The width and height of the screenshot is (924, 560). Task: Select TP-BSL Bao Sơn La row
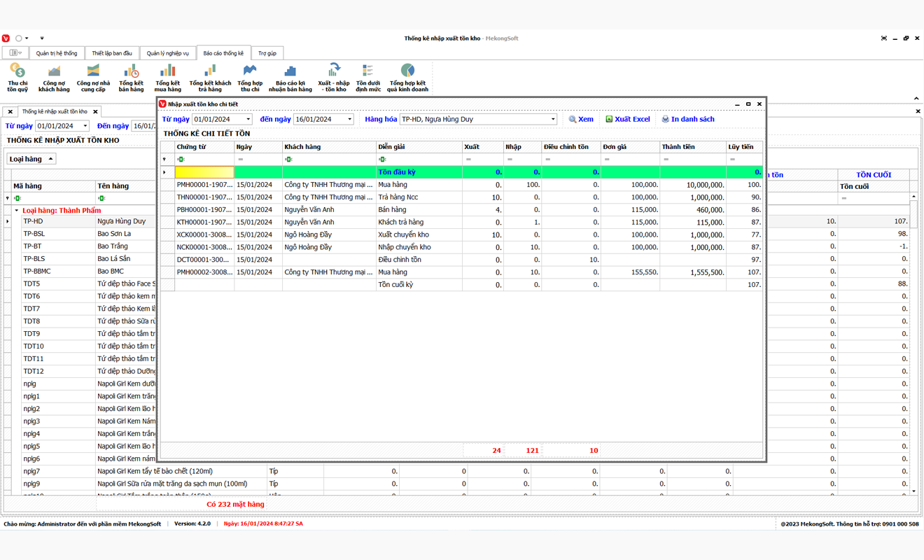point(80,234)
